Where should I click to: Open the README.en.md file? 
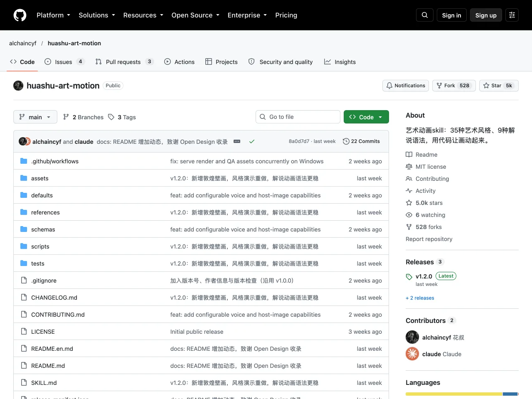[52, 349]
